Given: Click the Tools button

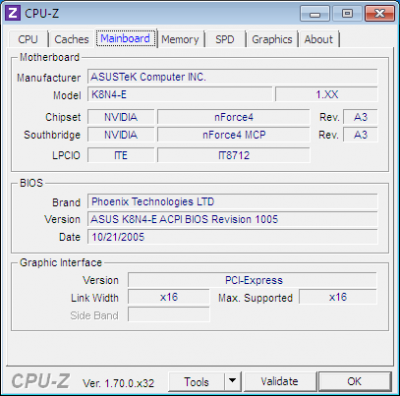Looking at the screenshot, I should 197,381.
